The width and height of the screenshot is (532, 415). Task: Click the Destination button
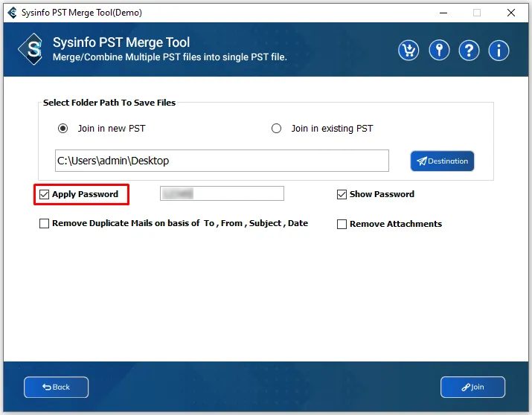point(442,161)
